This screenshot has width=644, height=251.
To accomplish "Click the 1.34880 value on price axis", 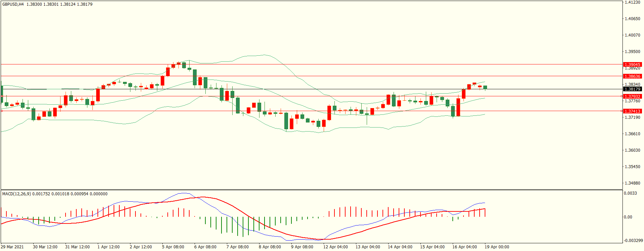I will [632, 183].
